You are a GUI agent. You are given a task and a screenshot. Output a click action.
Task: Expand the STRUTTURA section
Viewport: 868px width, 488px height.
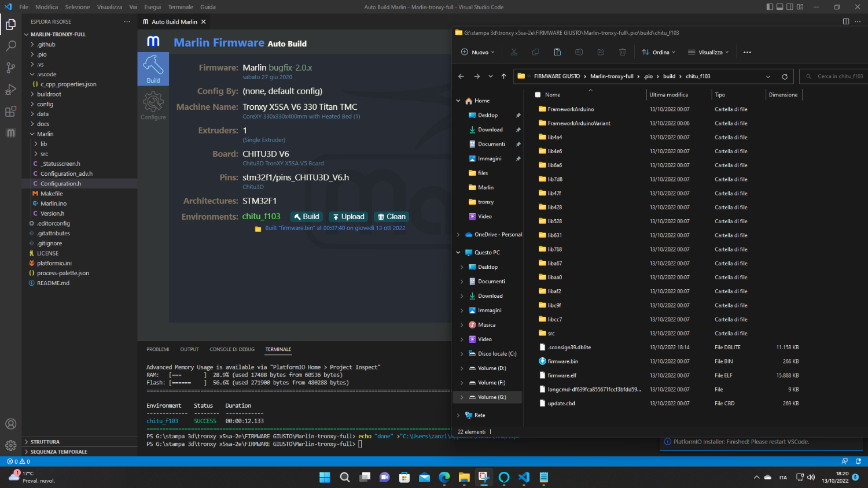click(x=79, y=442)
